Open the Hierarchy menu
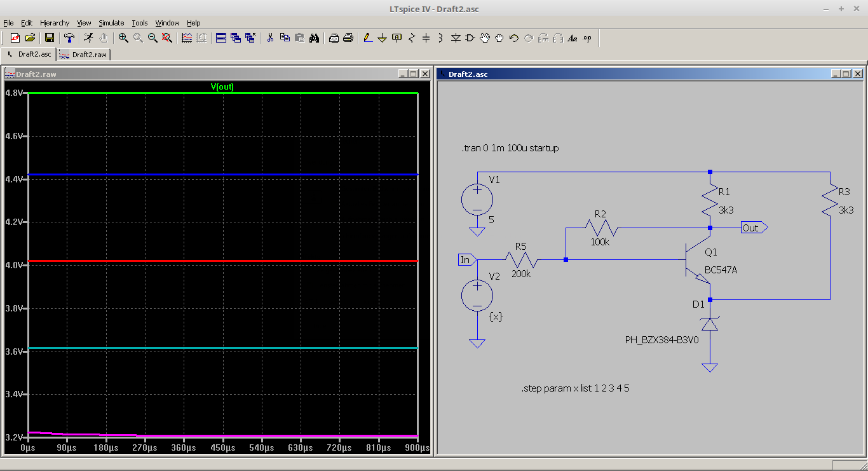 coord(55,23)
